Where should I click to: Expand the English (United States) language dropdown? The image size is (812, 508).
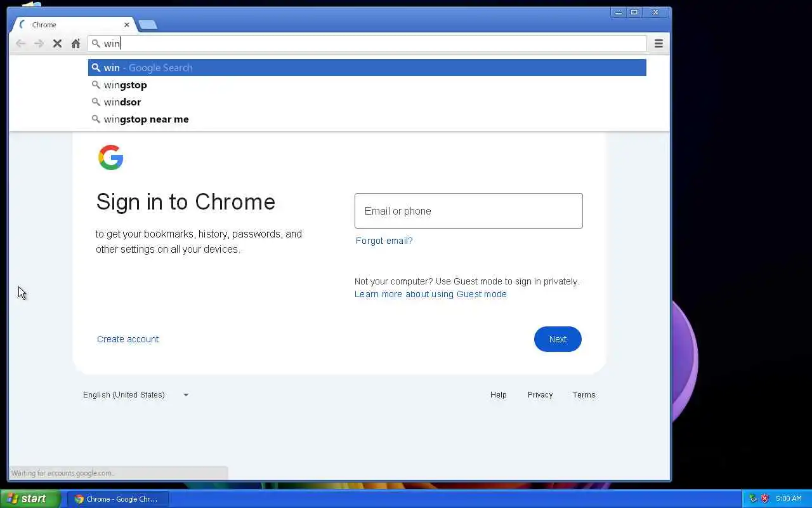(x=136, y=395)
